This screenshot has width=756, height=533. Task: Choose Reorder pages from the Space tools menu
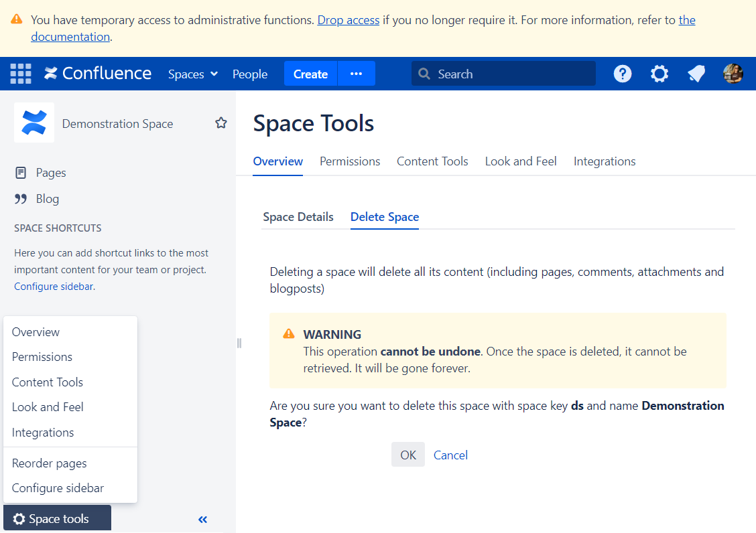(x=49, y=463)
